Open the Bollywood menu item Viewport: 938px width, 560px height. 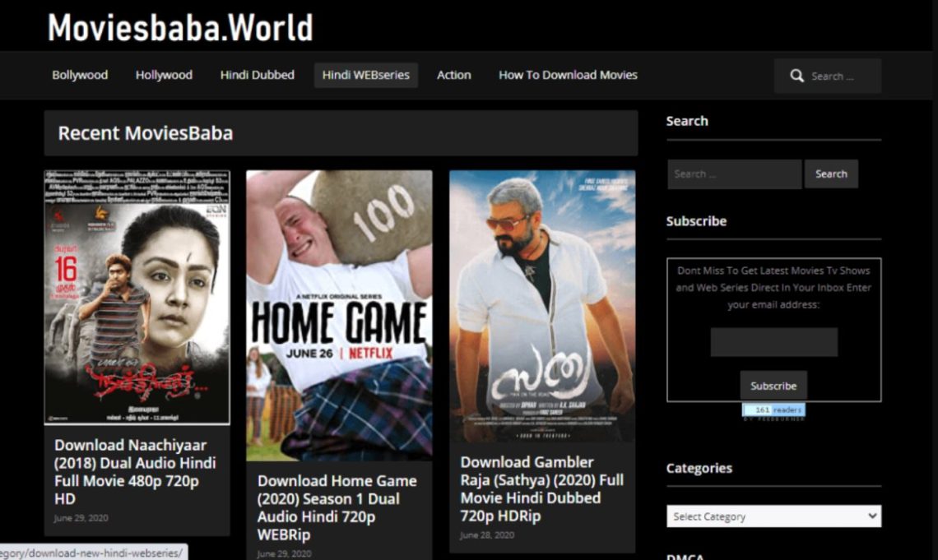[80, 76]
